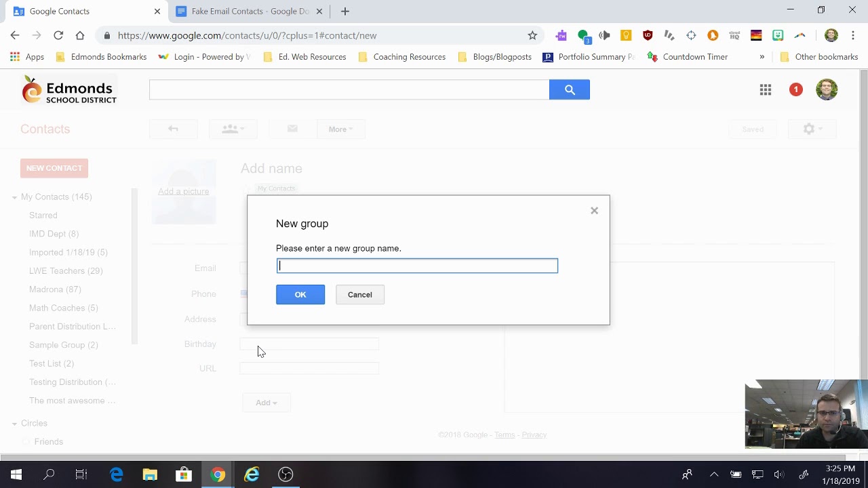Go to browser home page

pos(80,35)
